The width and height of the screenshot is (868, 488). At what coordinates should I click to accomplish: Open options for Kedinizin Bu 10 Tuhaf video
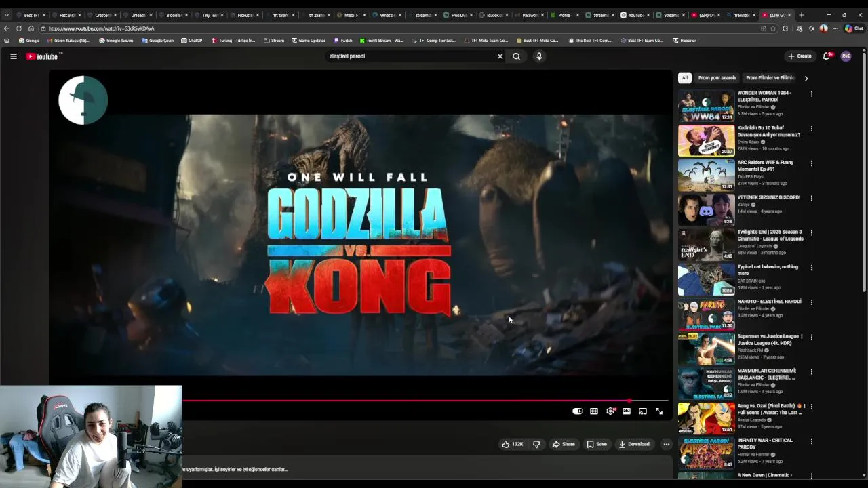[811, 129]
